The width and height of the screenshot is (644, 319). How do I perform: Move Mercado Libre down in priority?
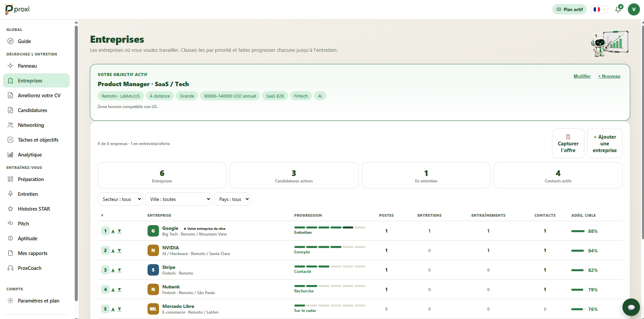119,309
